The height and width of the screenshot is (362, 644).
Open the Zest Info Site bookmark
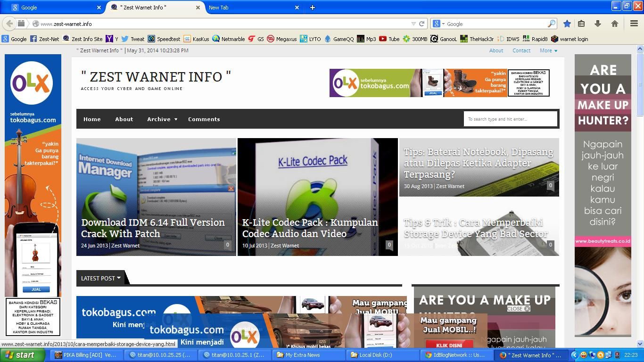pyautogui.click(x=83, y=39)
